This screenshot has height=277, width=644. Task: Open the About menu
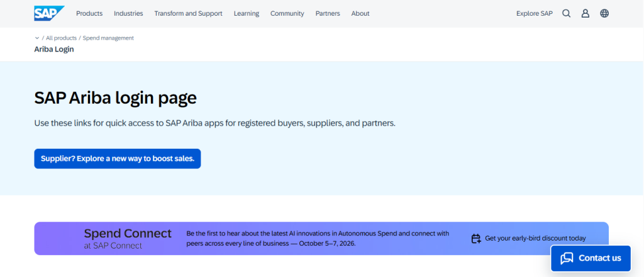[360, 14]
